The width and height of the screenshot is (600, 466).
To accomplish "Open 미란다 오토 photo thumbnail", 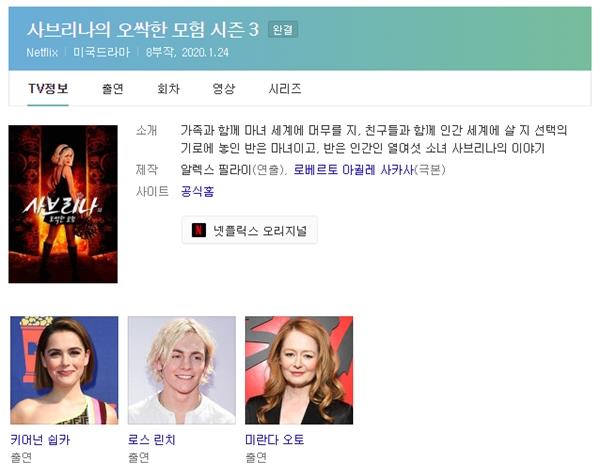I will click(x=299, y=370).
